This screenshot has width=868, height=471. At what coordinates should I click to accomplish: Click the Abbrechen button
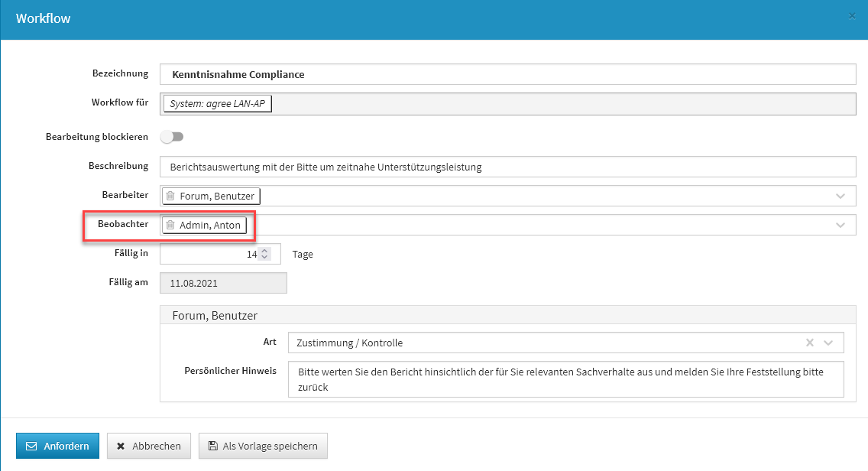(149, 447)
